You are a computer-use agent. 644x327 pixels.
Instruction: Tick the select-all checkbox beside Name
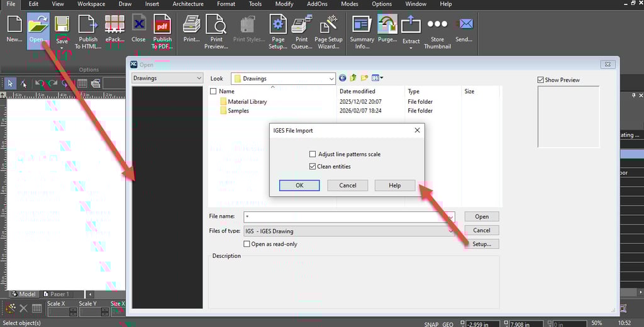click(213, 91)
